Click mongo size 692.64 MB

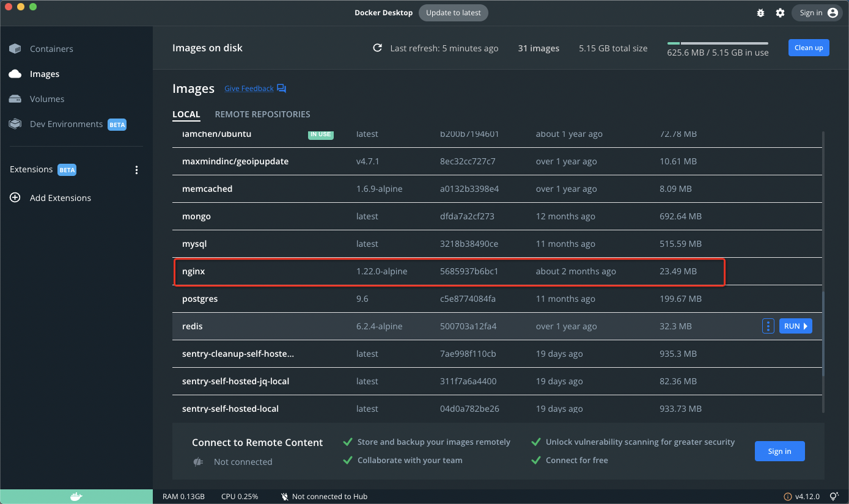[681, 216]
